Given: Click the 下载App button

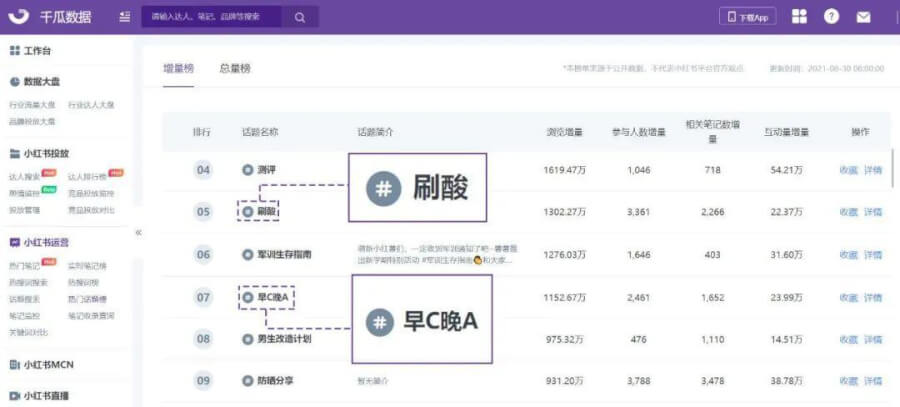Looking at the screenshot, I should [748, 17].
